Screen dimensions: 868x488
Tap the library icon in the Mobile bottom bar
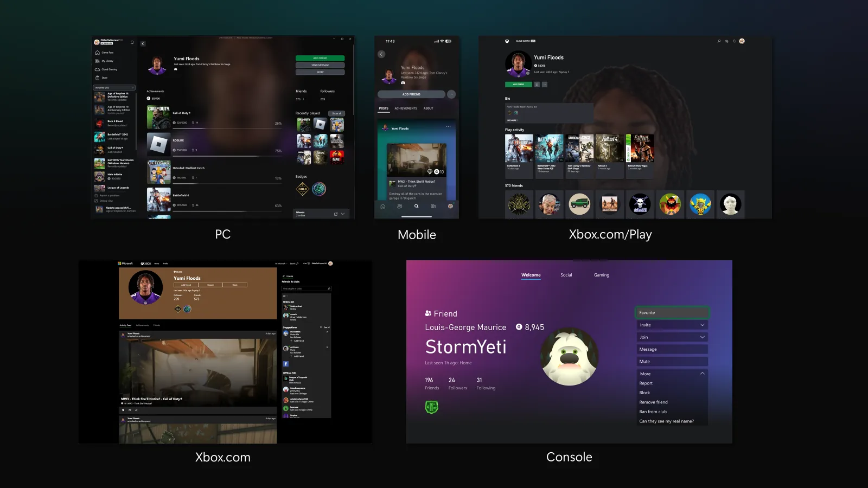[433, 206]
